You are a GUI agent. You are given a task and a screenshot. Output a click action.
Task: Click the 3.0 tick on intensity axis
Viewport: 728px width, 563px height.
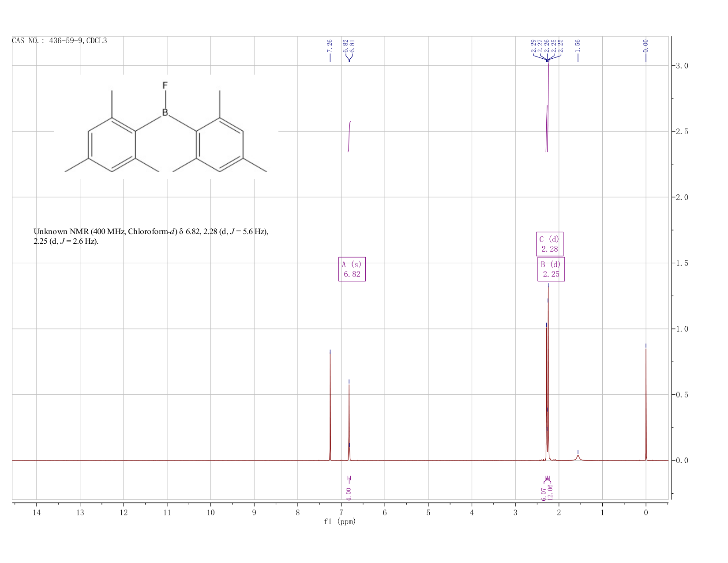coord(682,66)
